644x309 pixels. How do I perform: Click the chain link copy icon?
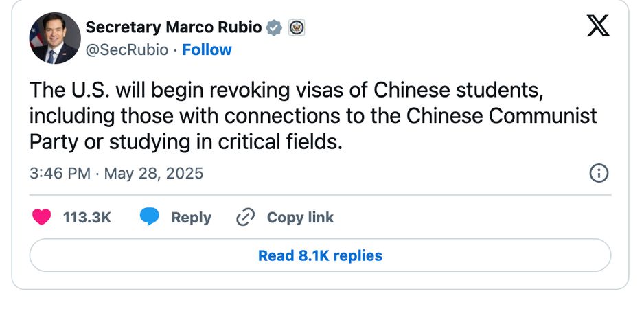245,218
